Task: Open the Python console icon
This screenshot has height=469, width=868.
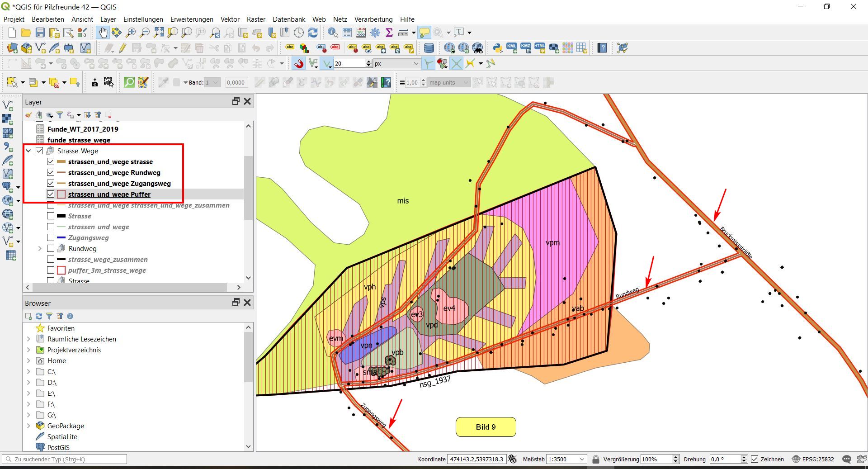Action: 498,48
